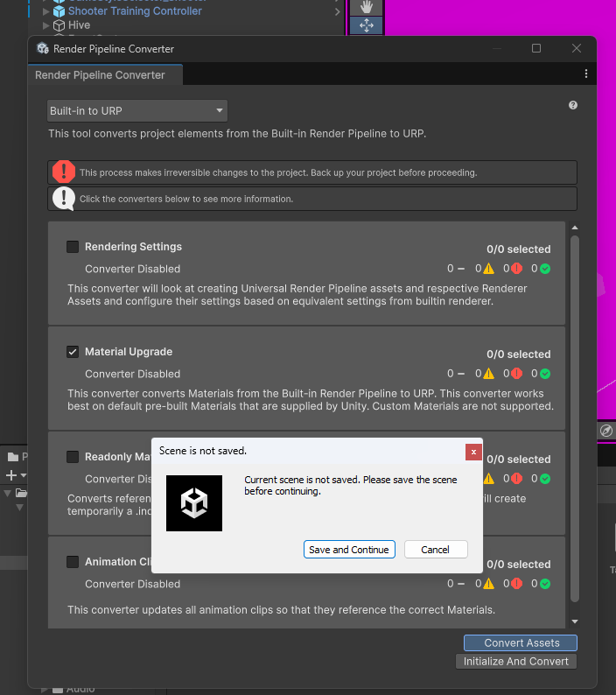Click the converter list vertical scrollbar
This screenshot has width=616, height=695.
[574, 420]
